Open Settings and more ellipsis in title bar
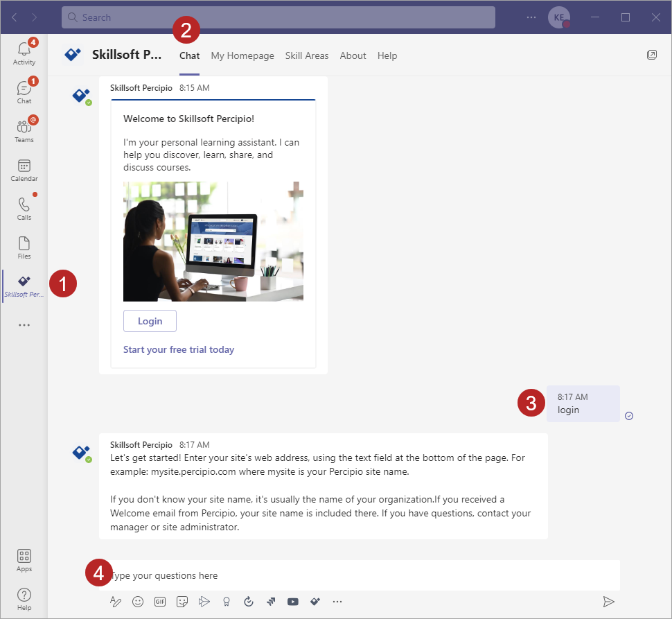Image resolution: width=672 pixels, height=619 pixels. pos(531,17)
